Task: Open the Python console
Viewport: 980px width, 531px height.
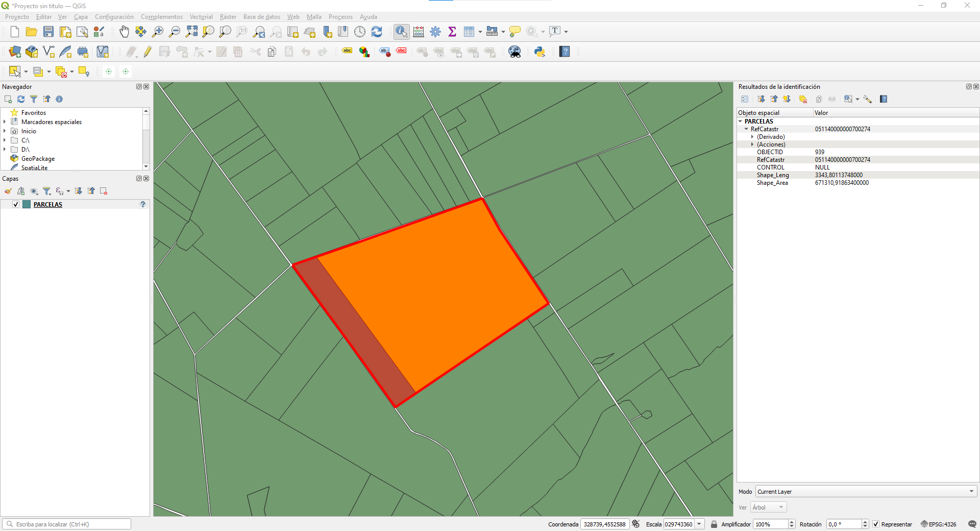Action: (540, 52)
